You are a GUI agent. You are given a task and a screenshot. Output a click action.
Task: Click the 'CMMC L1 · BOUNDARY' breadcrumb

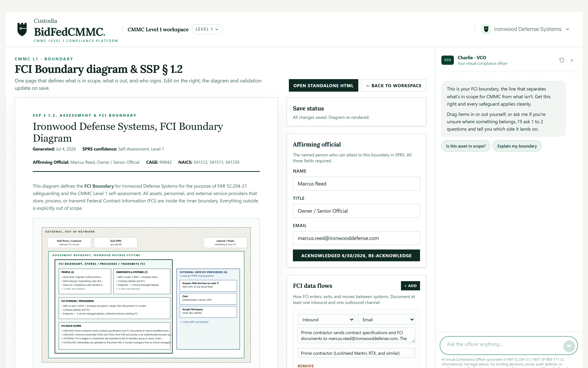click(44, 59)
